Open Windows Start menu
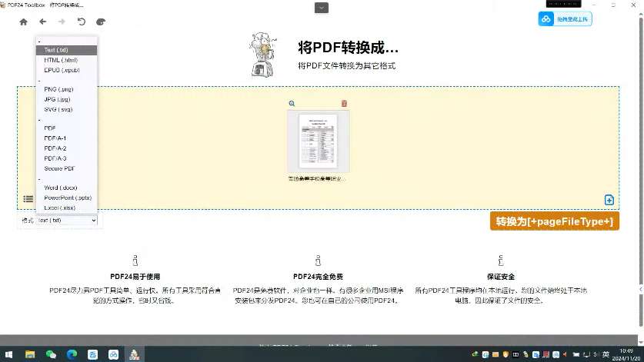The height and width of the screenshot is (362, 644). (x=8, y=354)
